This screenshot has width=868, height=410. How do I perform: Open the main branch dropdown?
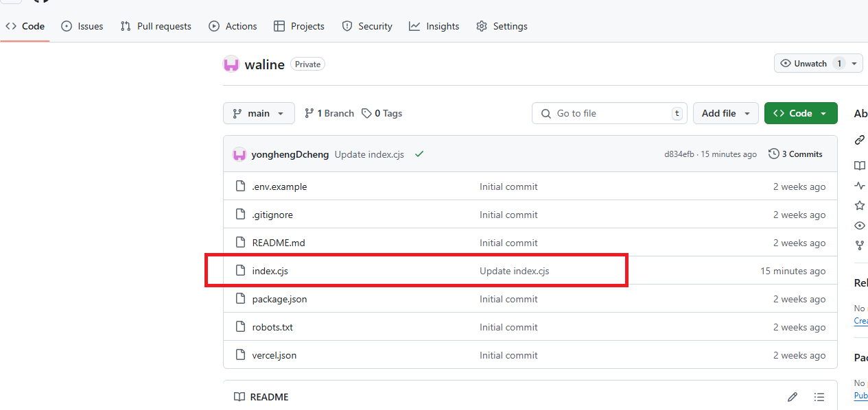coord(259,113)
